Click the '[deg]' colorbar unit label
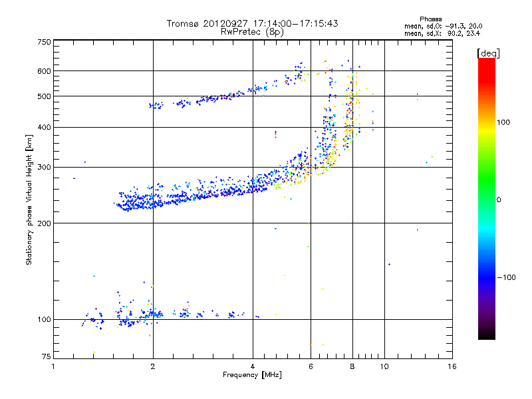The width and height of the screenshot is (532, 399). [x=488, y=53]
